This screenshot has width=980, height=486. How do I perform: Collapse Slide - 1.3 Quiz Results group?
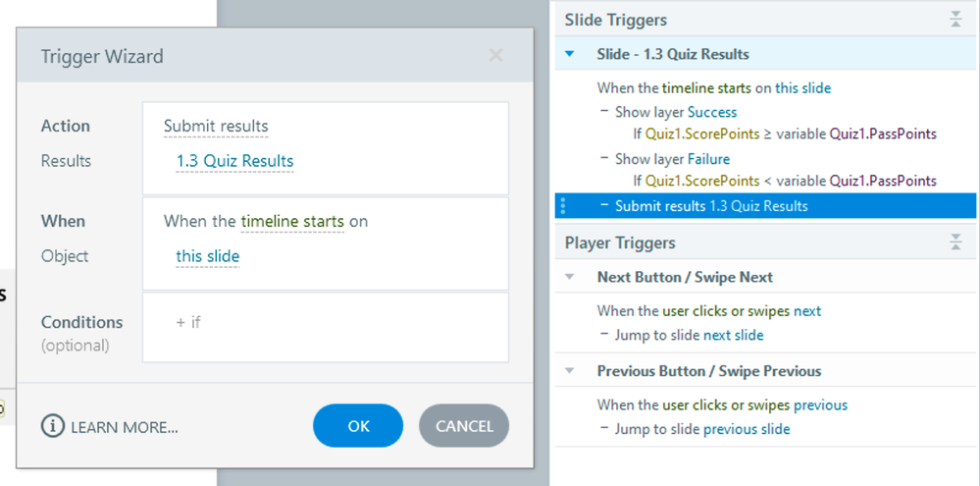(x=570, y=54)
